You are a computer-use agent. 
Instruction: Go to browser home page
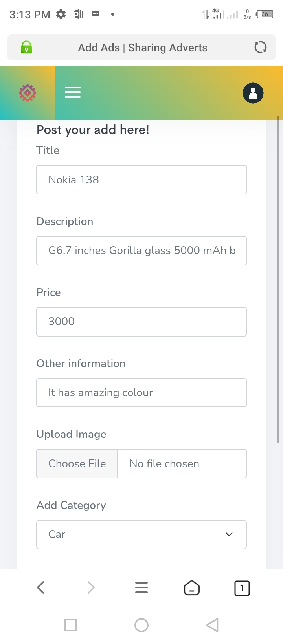192,588
